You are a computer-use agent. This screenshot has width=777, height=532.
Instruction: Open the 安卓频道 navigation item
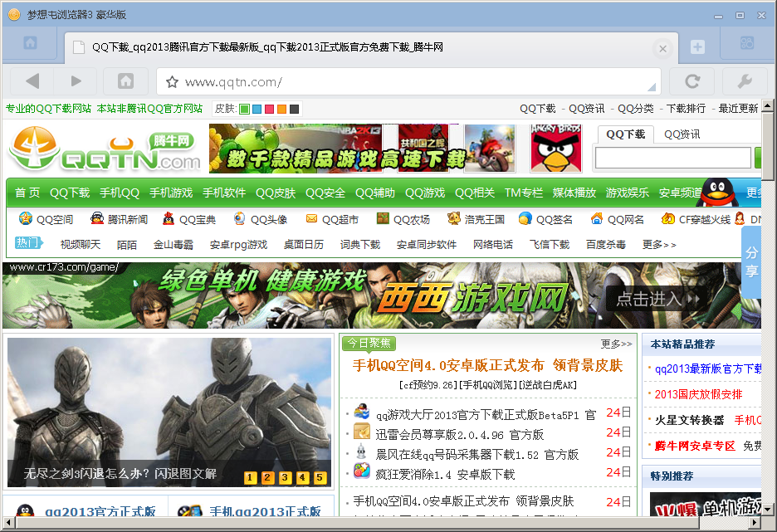(680, 193)
